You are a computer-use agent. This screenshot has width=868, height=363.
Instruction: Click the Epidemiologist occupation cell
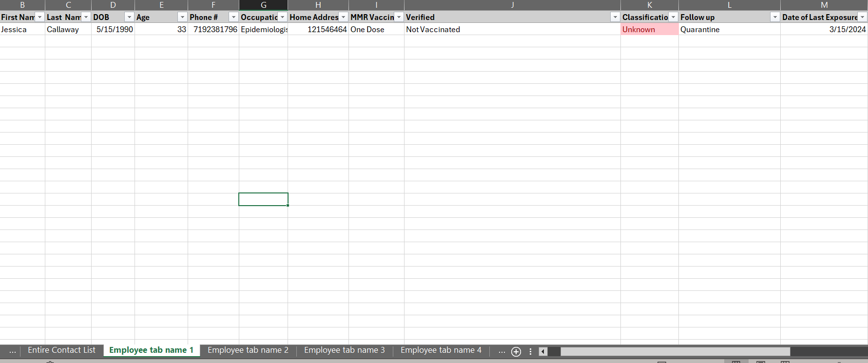click(x=264, y=29)
